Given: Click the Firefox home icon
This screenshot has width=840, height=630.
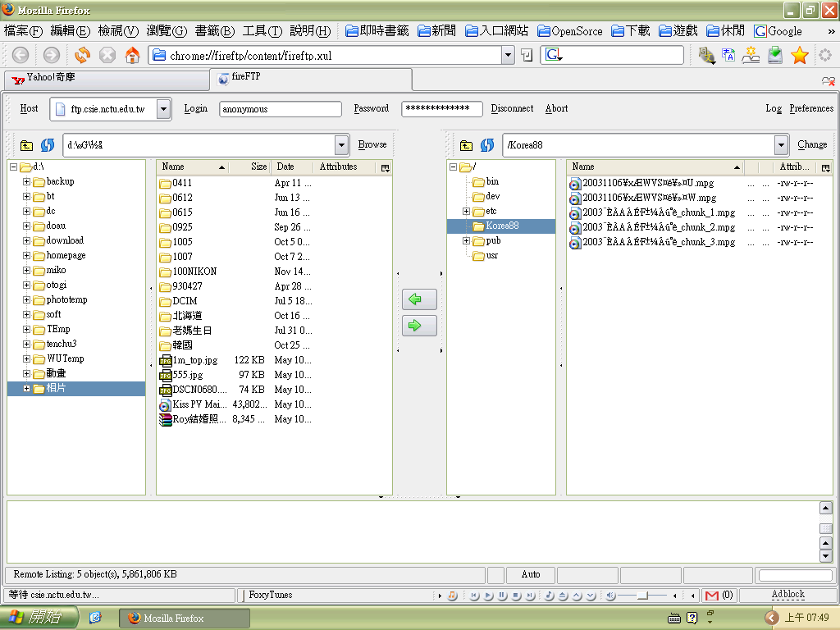Looking at the screenshot, I should 132,55.
